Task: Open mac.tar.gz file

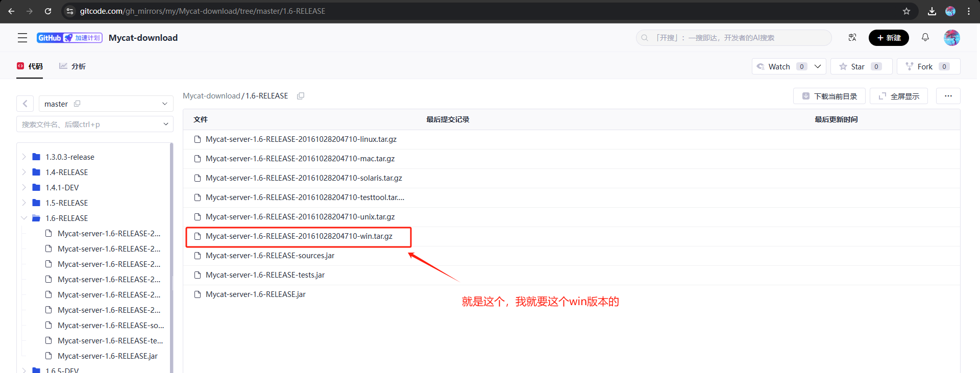Action: coord(300,159)
